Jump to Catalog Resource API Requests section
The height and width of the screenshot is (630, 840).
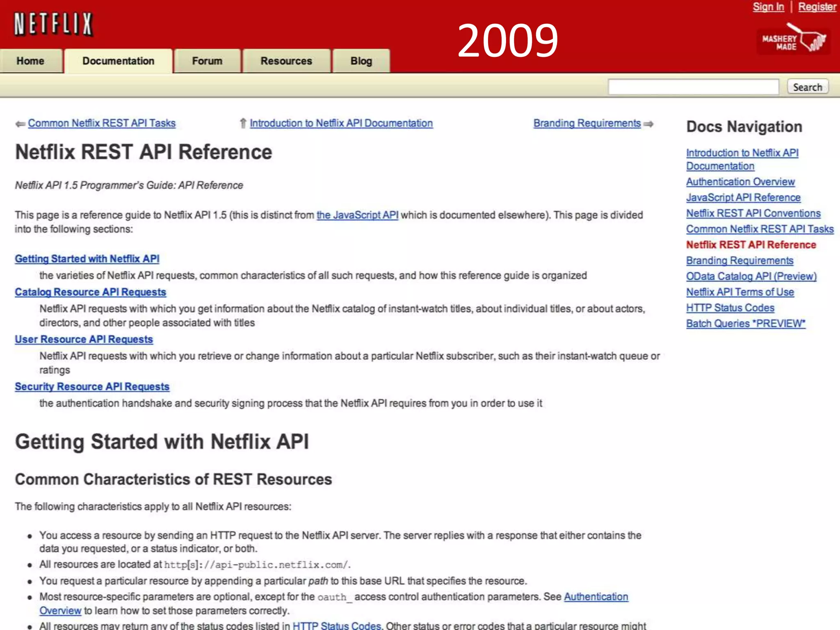(90, 292)
